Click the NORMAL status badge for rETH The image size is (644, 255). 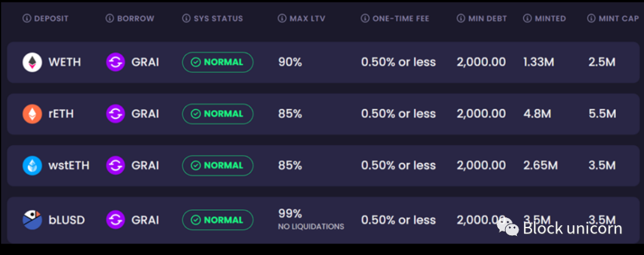[x=218, y=113]
